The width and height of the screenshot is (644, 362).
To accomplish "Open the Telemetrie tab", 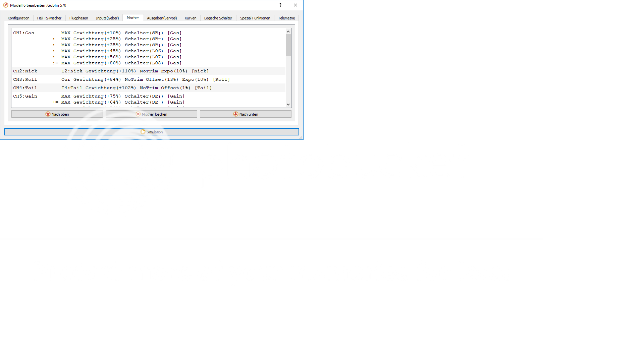I will 286,18.
